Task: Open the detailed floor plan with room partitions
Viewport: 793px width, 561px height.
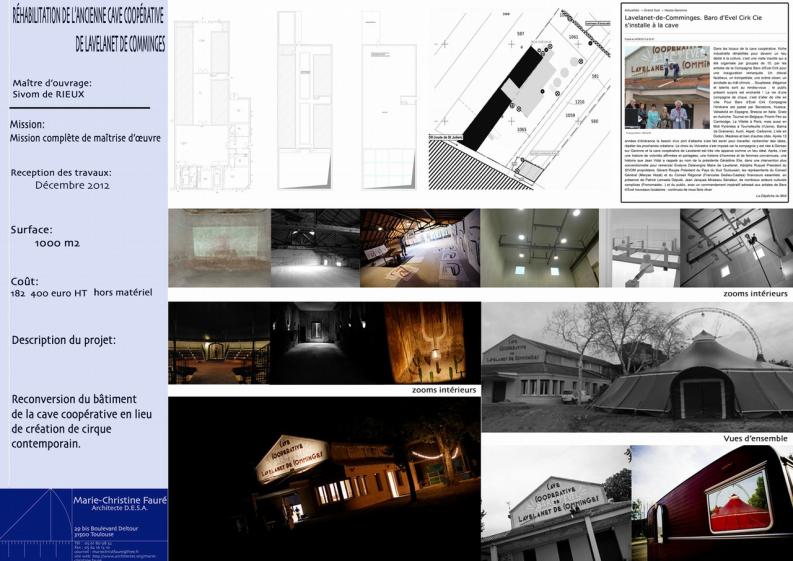Action: point(213,105)
